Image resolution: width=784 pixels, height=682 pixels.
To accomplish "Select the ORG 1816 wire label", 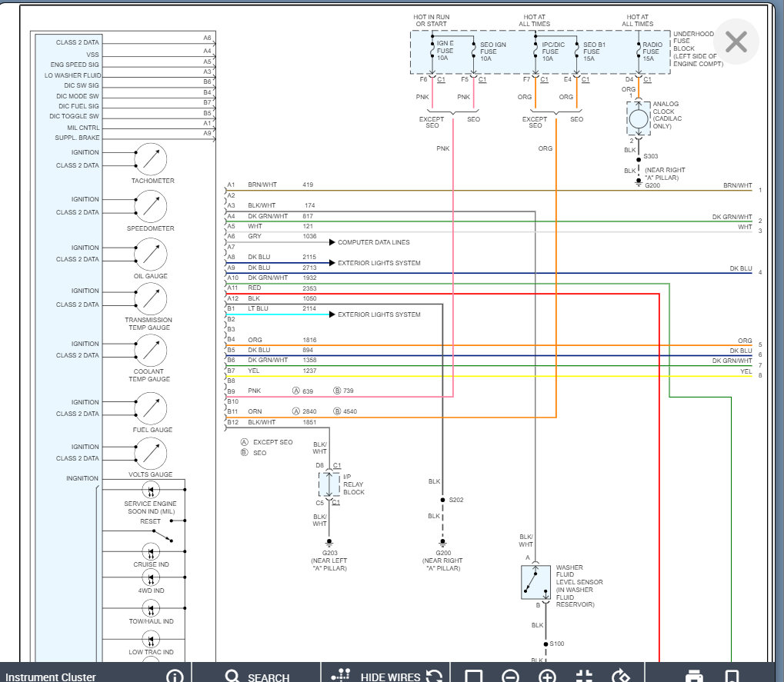I will [x=282, y=340].
